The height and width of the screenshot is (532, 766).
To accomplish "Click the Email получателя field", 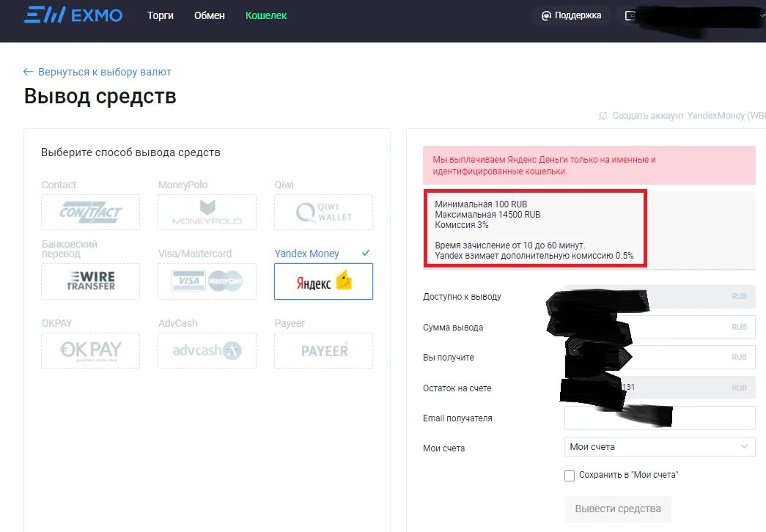I will tap(660, 418).
